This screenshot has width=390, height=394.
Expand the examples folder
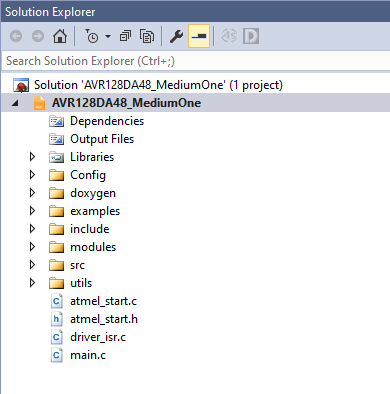(x=32, y=211)
